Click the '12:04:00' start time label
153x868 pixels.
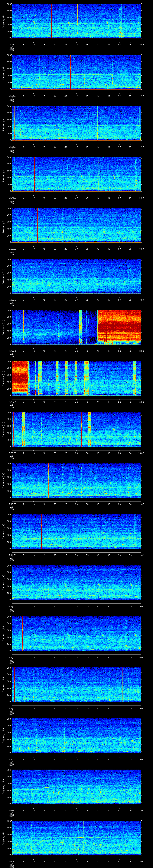click(x=12, y=197)
